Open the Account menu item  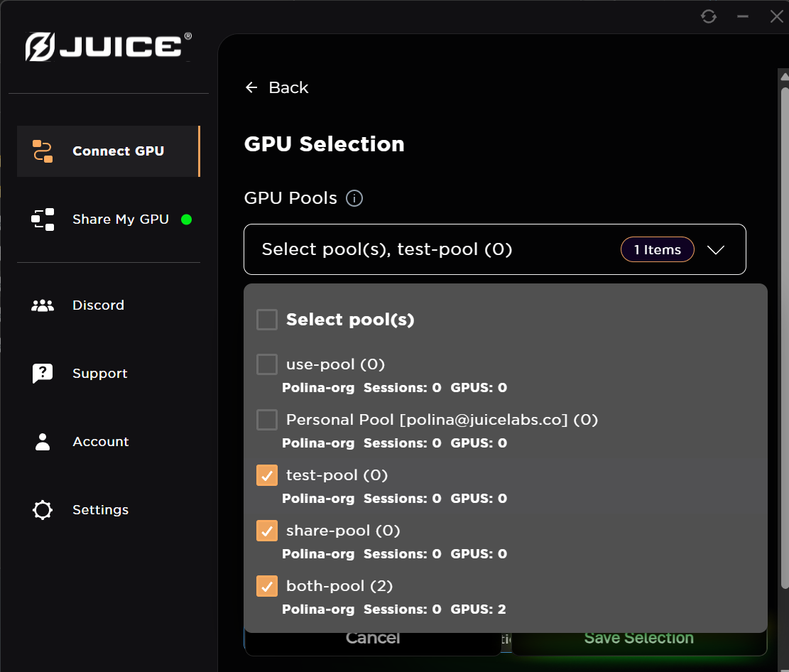click(x=109, y=442)
